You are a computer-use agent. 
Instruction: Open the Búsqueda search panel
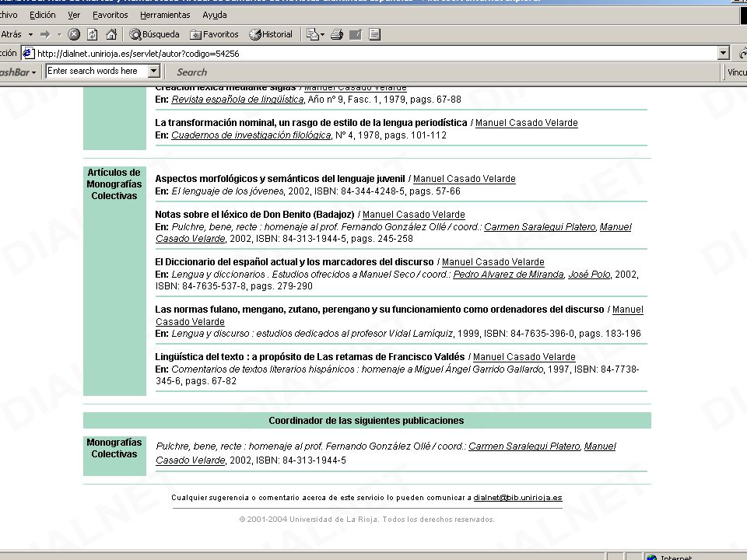pos(154,34)
